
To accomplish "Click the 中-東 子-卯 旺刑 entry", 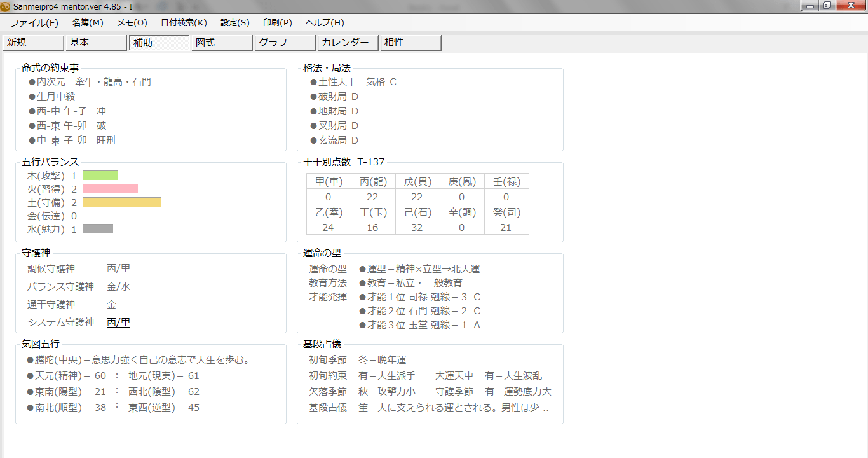I will (72, 141).
